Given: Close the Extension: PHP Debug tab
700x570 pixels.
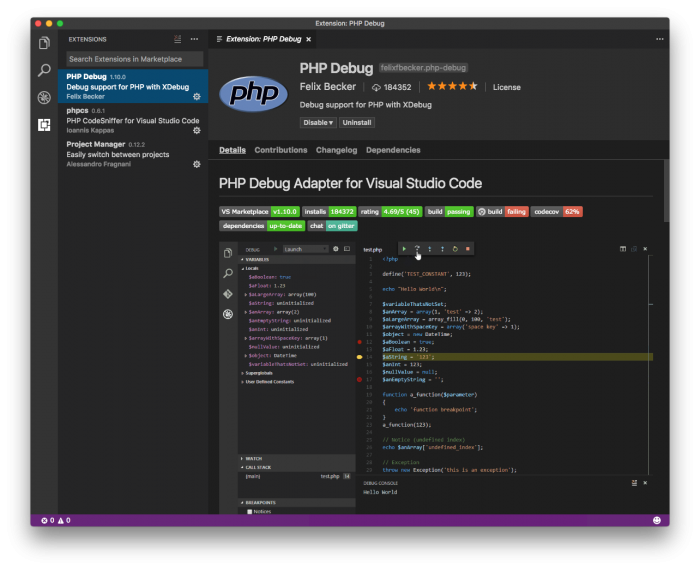Looking at the screenshot, I should (308, 39).
